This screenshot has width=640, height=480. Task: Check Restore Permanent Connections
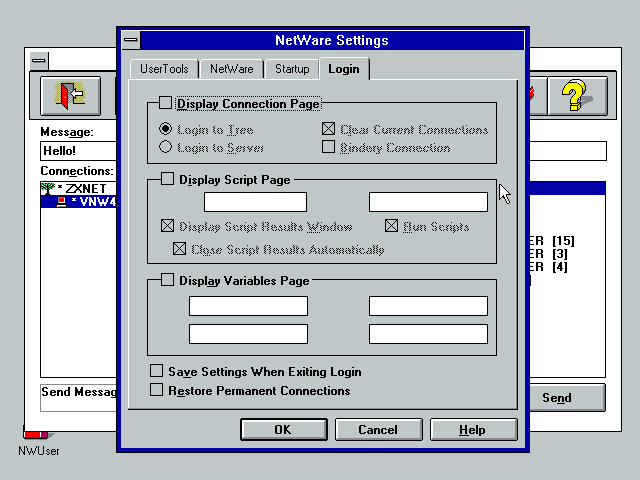coord(156,390)
